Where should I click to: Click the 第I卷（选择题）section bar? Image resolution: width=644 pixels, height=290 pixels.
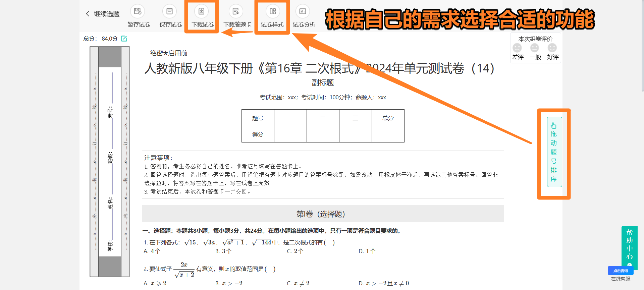click(323, 214)
